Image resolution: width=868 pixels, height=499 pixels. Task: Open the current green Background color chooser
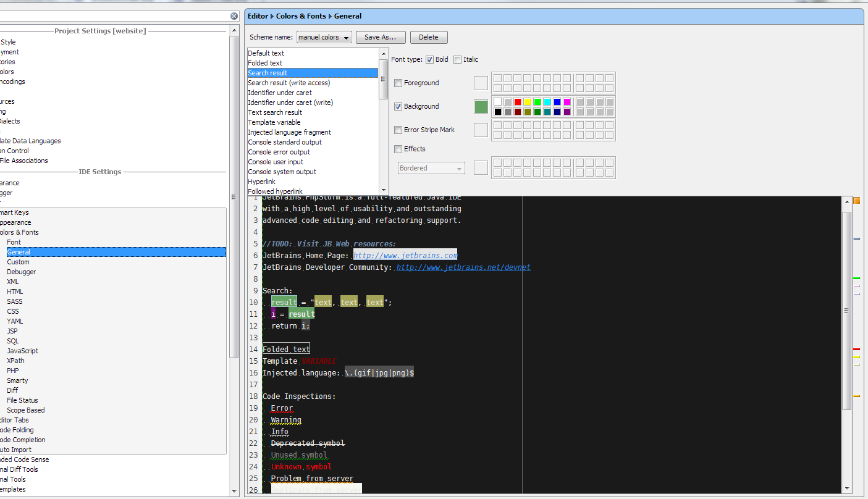[x=481, y=107]
